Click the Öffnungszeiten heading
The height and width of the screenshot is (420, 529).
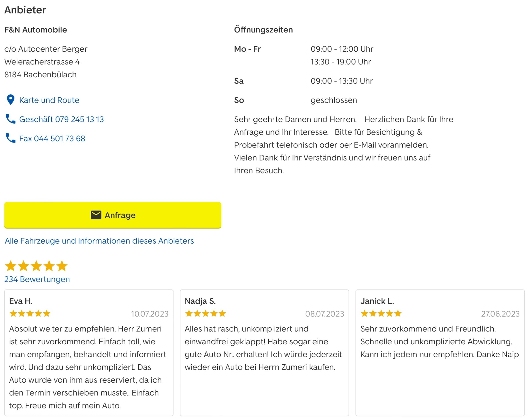point(263,30)
